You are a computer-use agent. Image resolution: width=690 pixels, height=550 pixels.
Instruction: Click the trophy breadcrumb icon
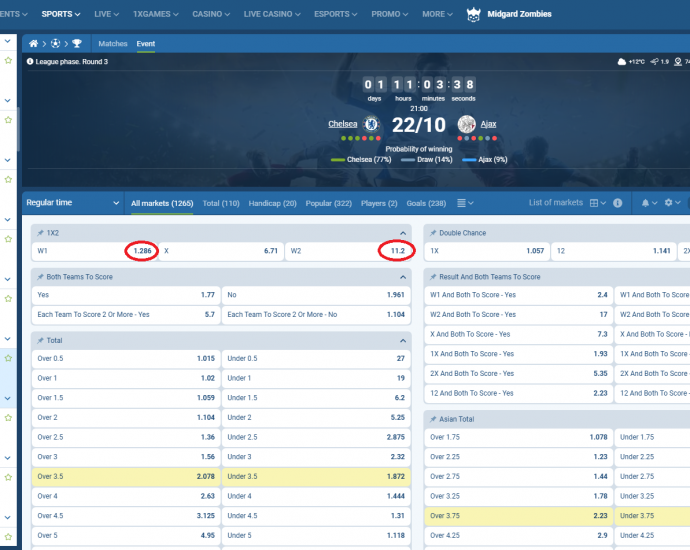pyautogui.click(x=77, y=44)
